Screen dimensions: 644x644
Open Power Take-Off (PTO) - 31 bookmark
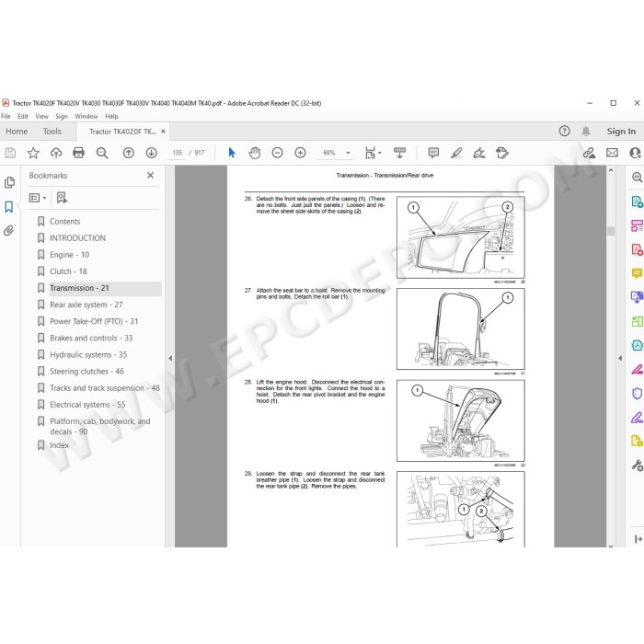pos(94,322)
